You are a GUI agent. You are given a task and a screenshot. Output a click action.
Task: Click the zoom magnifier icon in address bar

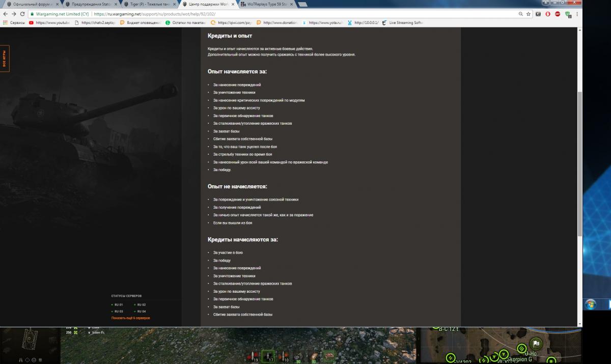(x=520, y=14)
